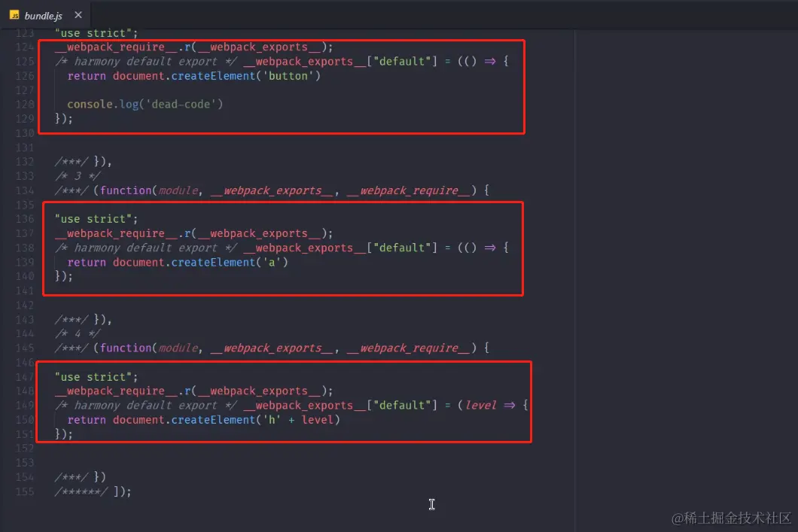Click line number 124 in the gutter
The width and height of the screenshot is (798, 532).
(24, 47)
